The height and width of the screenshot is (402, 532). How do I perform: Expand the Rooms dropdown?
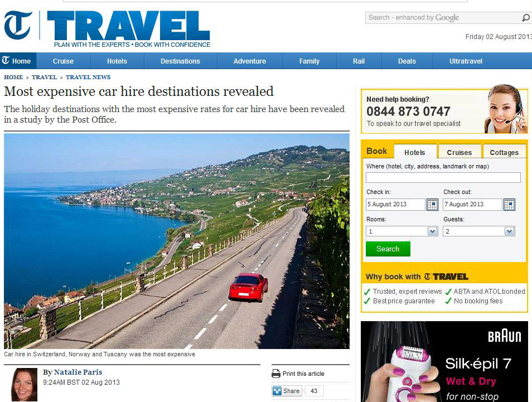(402, 231)
